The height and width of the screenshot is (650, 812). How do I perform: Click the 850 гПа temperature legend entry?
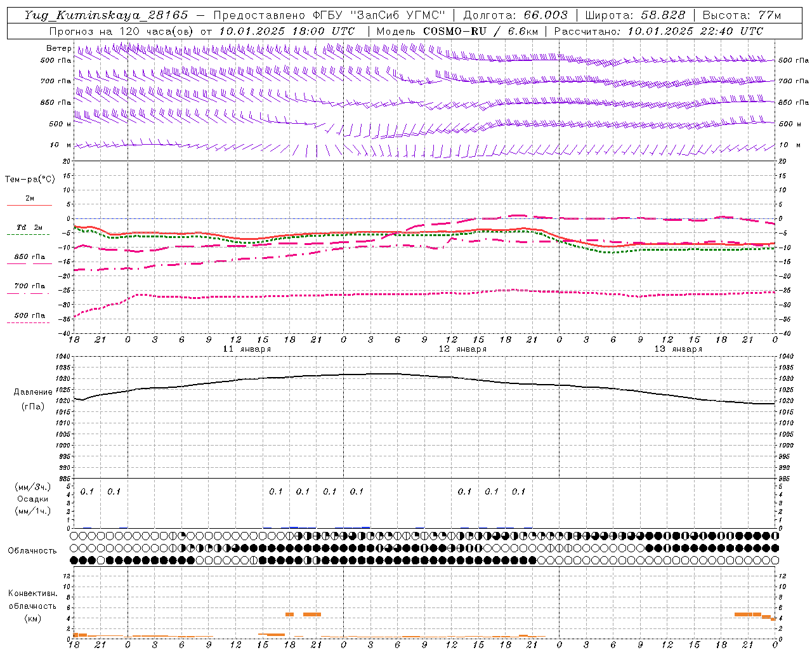tap(30, 256)
